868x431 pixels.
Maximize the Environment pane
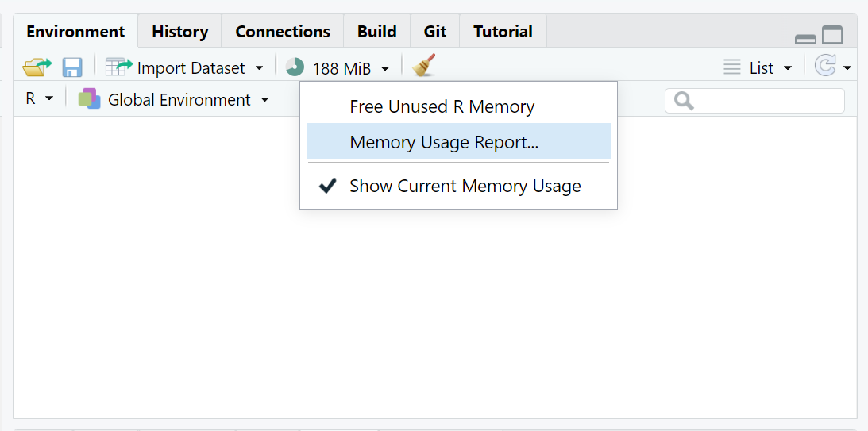point(831,35)
